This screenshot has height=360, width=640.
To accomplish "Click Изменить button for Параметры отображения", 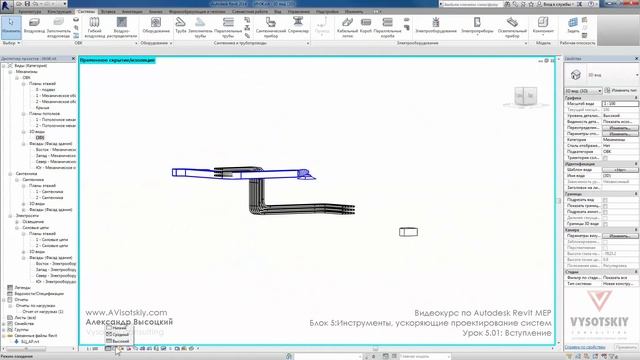I will point(620,134).
